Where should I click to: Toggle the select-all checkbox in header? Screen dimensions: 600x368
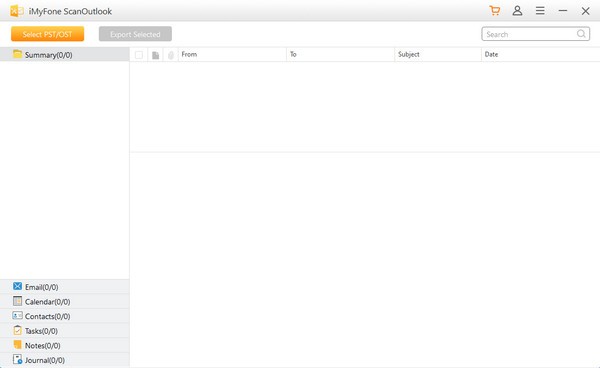point(139,55)
